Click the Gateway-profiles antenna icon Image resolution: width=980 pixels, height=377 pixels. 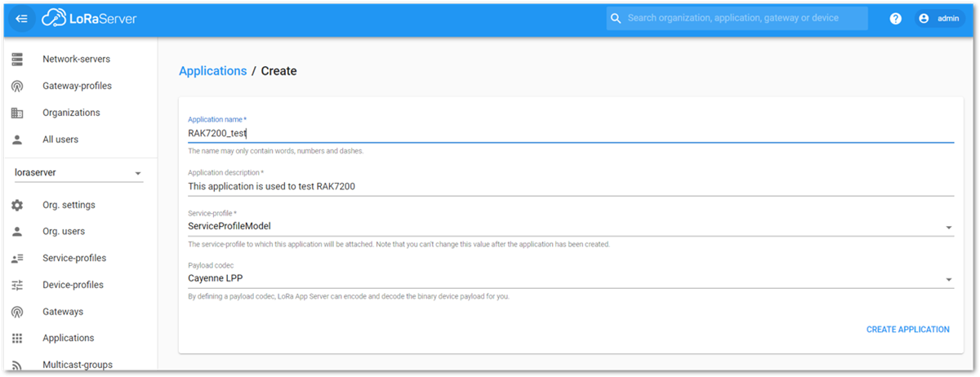[x=17, y=86]
